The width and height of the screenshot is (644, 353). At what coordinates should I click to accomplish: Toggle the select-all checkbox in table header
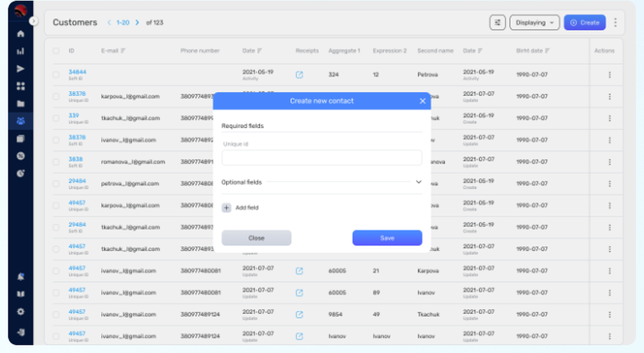click(56, 50)
